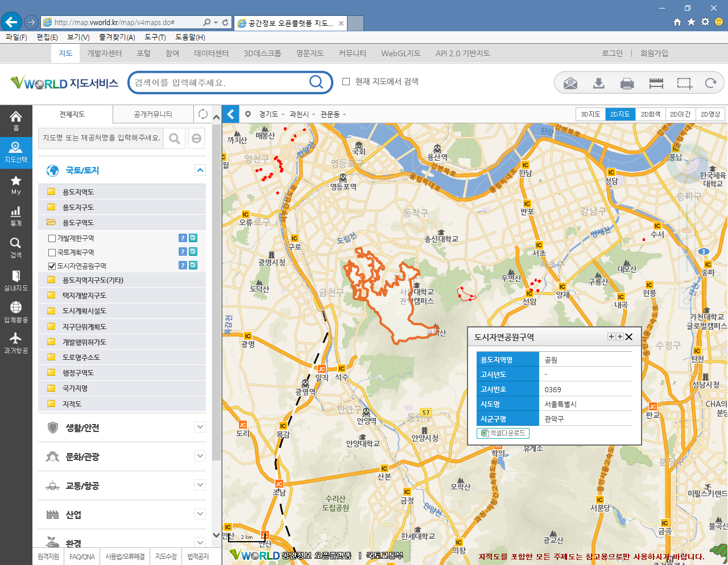Switch to the 2D영상 map mode

point(710,114)
